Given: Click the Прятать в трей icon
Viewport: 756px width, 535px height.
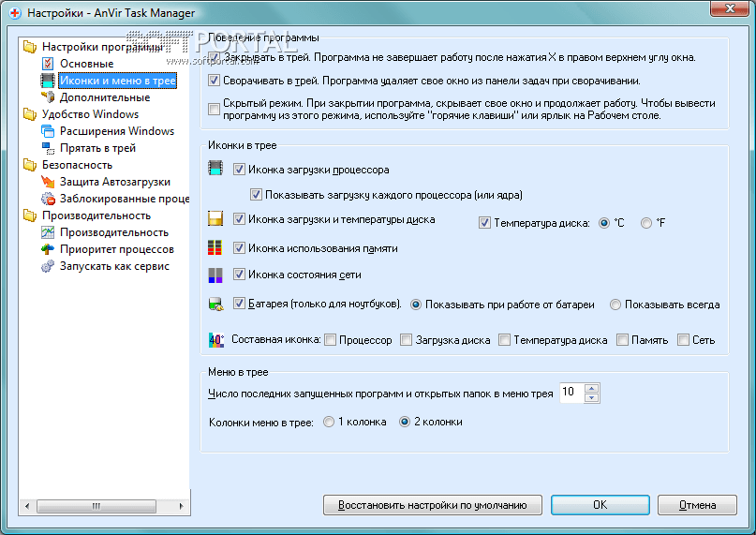Looking at the screenshot, I should [x=48, y=148].
